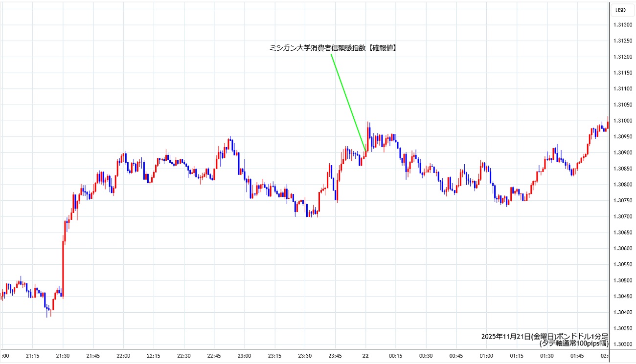
Task: Click the 1.30300 price axis label
Action: pos(622,344)
